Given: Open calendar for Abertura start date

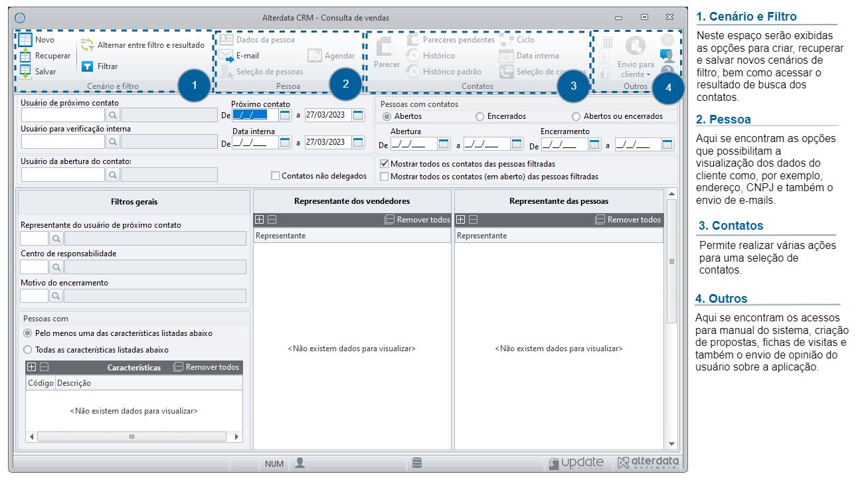Looking at the screenshot, I should pyautogui.click(x=444, y=144).
